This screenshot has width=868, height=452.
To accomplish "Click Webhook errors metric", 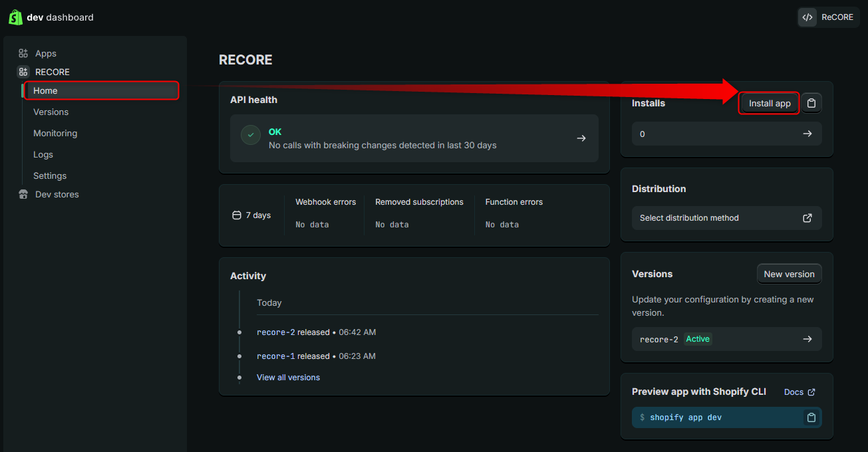I will pyautogui.click(x=325, y=213).
